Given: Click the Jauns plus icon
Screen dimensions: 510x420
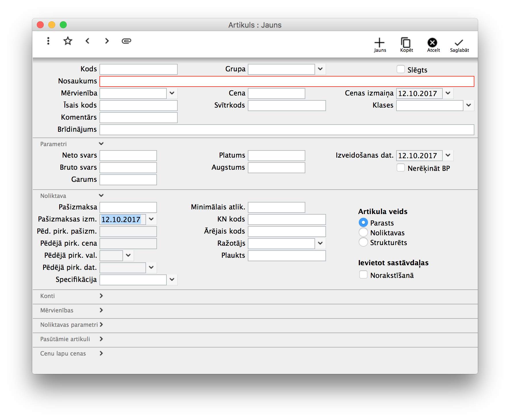Looking at the screenshot, I should pos(379,43).
